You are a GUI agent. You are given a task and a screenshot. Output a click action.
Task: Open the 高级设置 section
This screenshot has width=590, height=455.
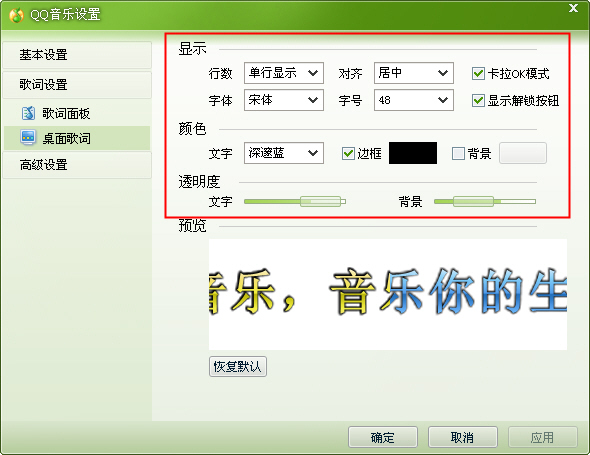click(77, 165)
